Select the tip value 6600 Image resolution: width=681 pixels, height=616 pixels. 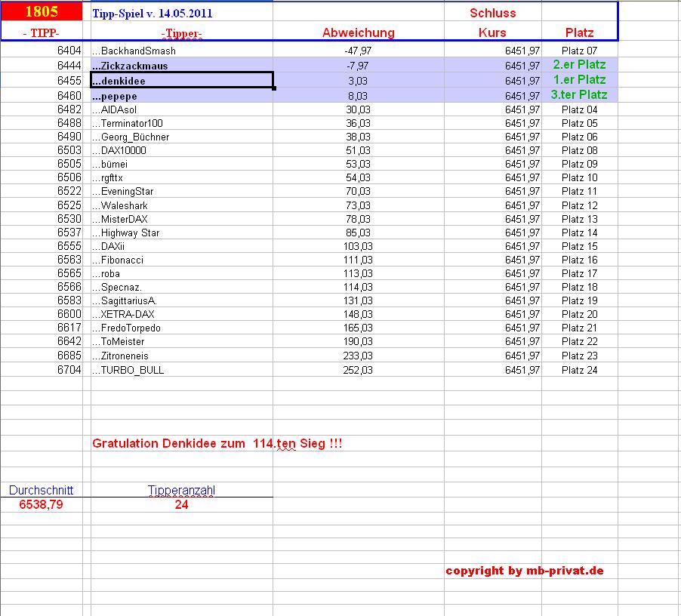(x=69, y=314)
